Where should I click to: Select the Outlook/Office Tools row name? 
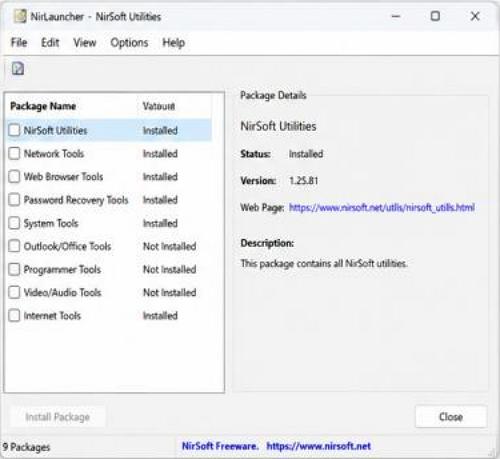tap(67, 246)
